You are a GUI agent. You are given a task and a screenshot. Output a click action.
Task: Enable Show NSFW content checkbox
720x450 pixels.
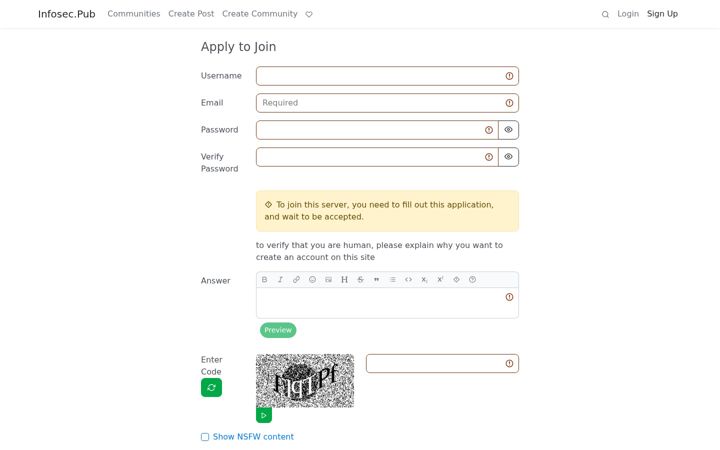[x=205, y=437]
